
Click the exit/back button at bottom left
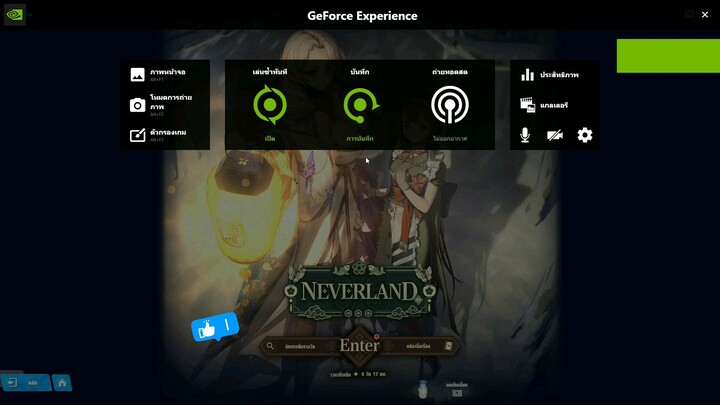point(25,382)
